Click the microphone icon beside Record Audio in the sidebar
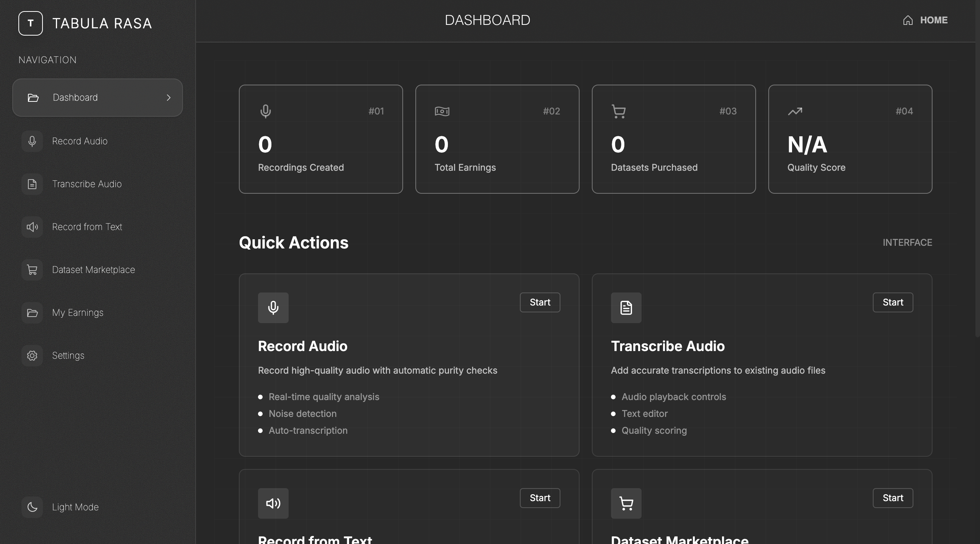 32,141
